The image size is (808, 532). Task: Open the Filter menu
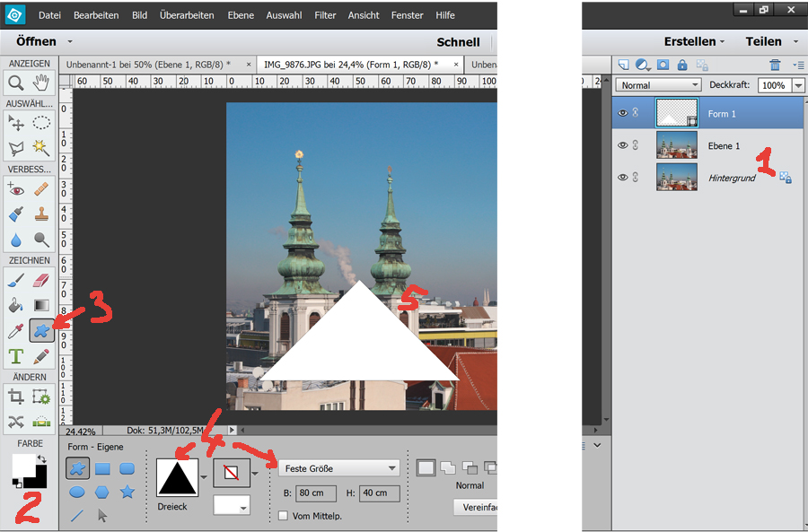(x=325, y=15)
